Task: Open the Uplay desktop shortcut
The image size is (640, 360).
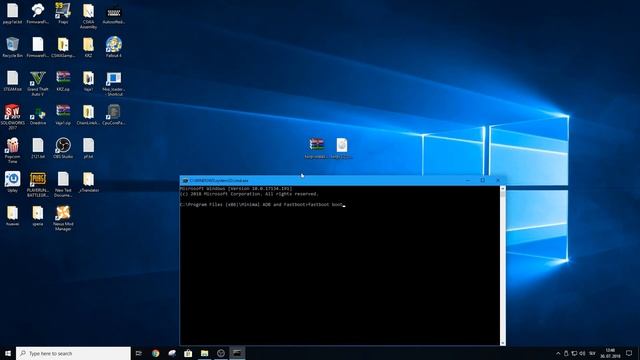Action: pos(13,182)
